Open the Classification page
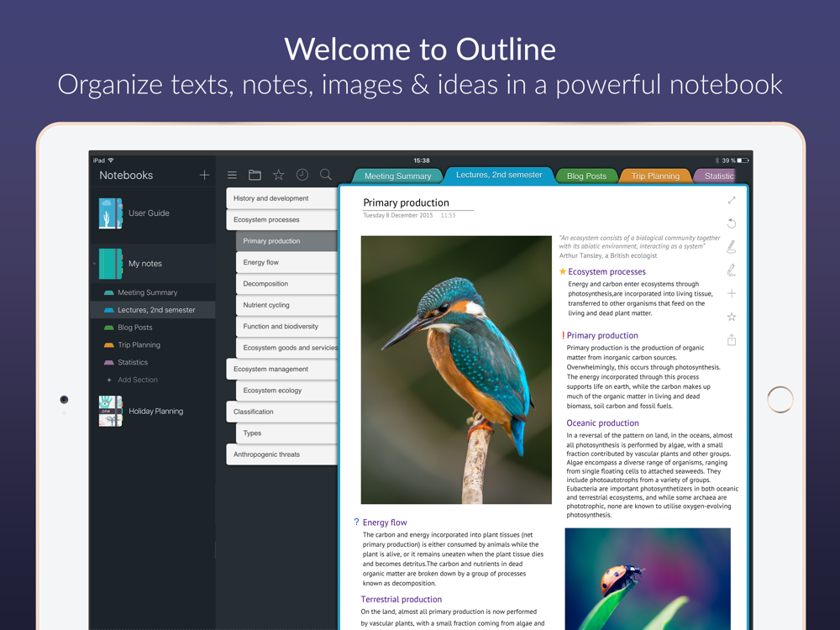Image resolution: width=840 pixels, height=630 pixels. 281,412
